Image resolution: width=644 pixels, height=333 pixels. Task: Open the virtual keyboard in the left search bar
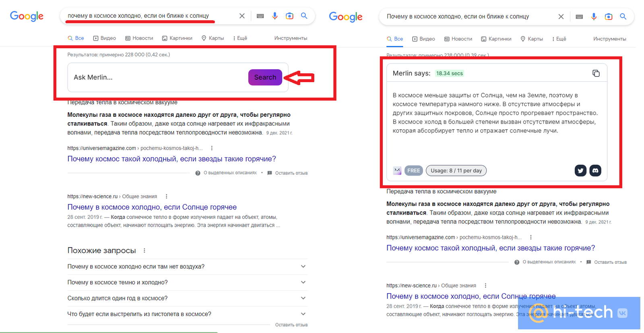point(260,16)
